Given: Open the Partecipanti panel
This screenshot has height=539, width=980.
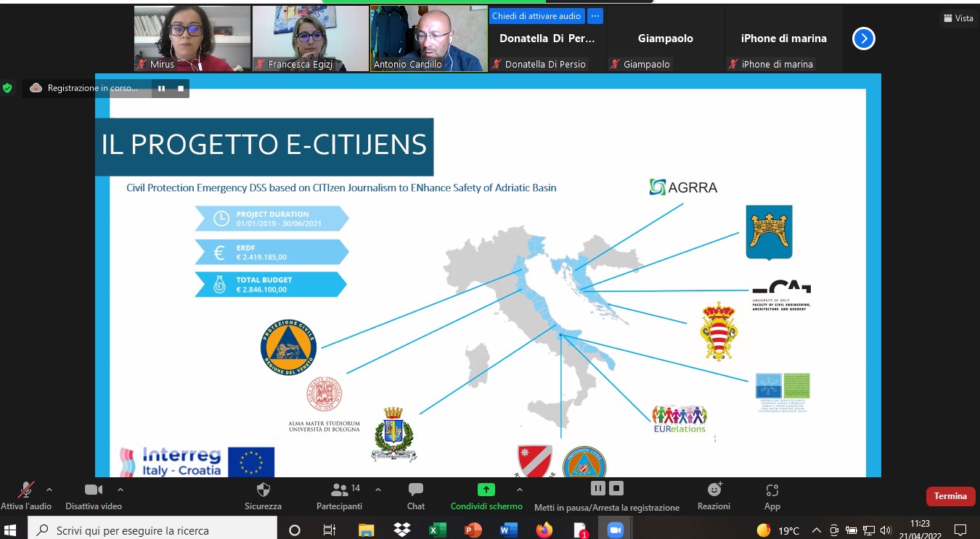Looking at the screenshot, I should [339, 490].
